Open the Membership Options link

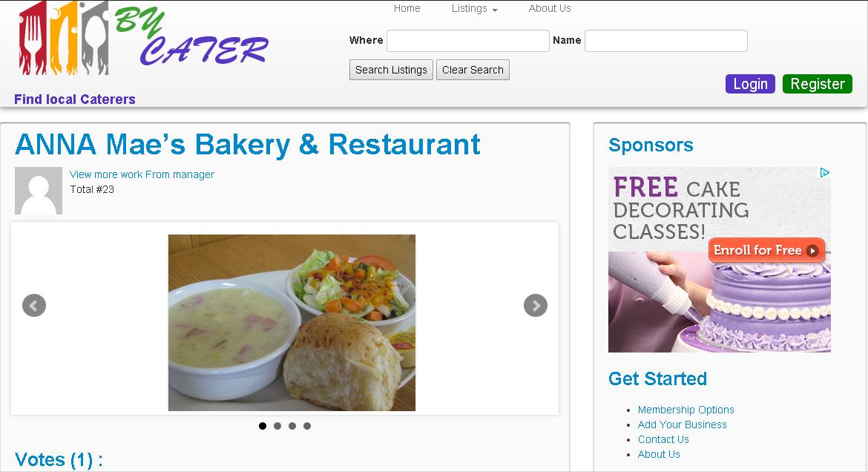(x=686, y=410)
